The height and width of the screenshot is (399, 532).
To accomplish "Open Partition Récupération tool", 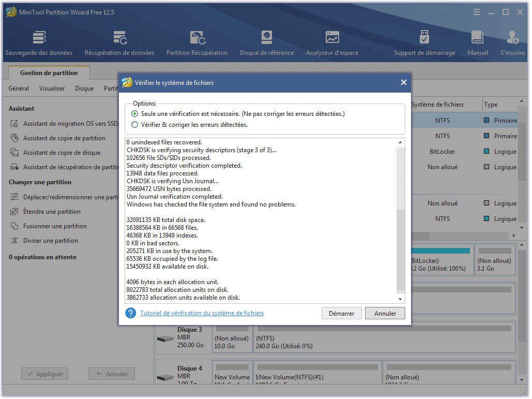I will tap(197, 43).
